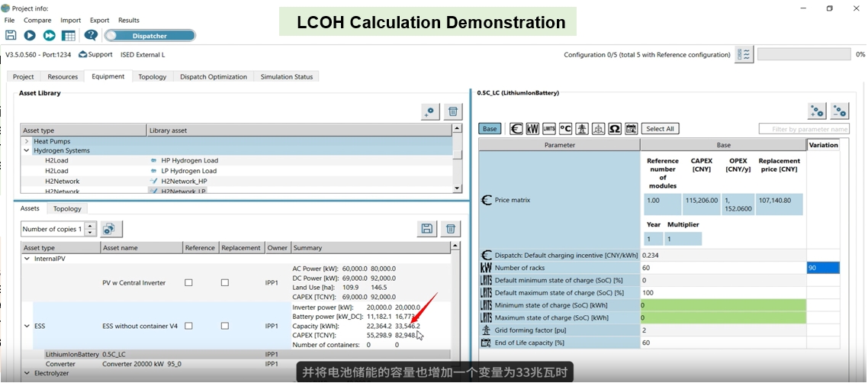Filter parameters by Omega resistance icon
The image size is (868, 383).
tap(615, 129)
